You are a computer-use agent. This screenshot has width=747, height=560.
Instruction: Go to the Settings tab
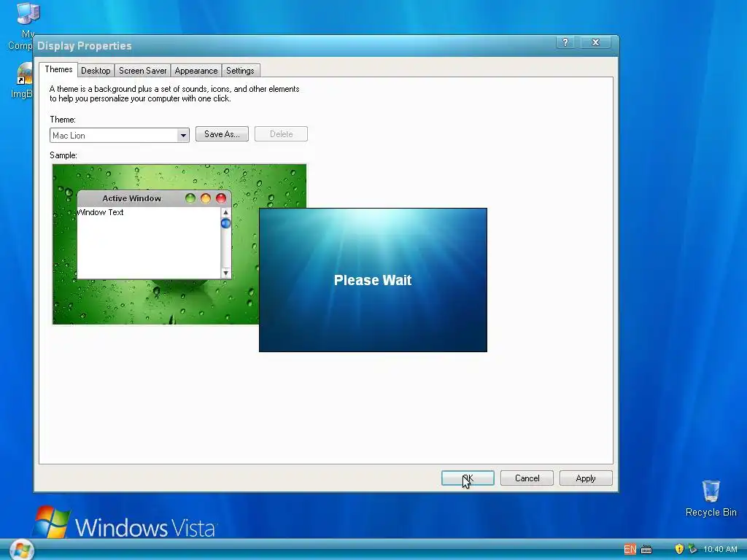[240, 71]
